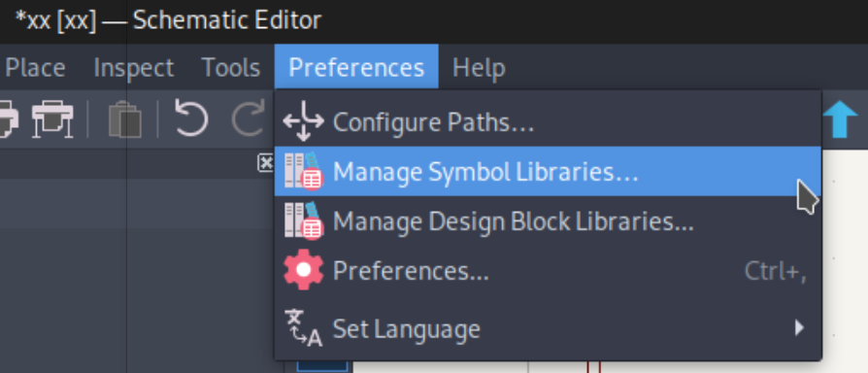
Task: Open the Help menu
Action: pyautogui.click(x=479, y=68)
